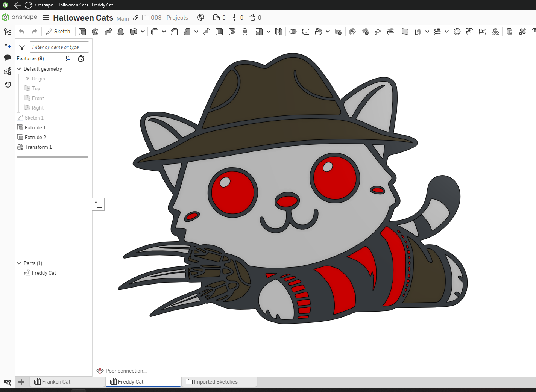The width and height of the screenshot is (536, 392).
Task: Collapse the Parts (1) section
Action: point(19,263)
